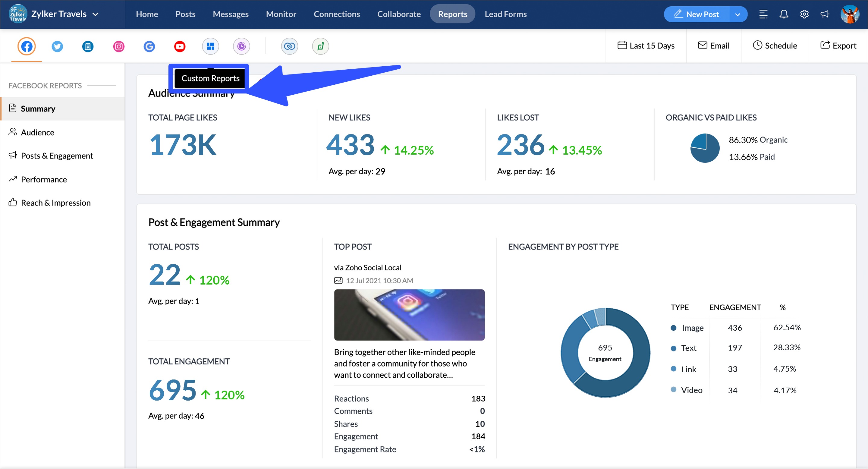Viewport: 868px width, 469px height.
Task: Open the Facebook reports channel icon
Action: point(26,46)
